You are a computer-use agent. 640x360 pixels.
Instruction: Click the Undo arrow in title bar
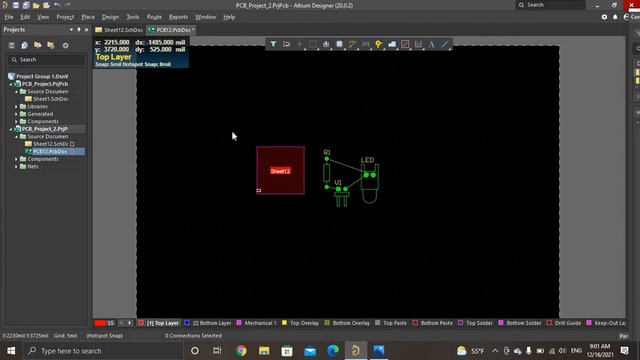(57, 5)
